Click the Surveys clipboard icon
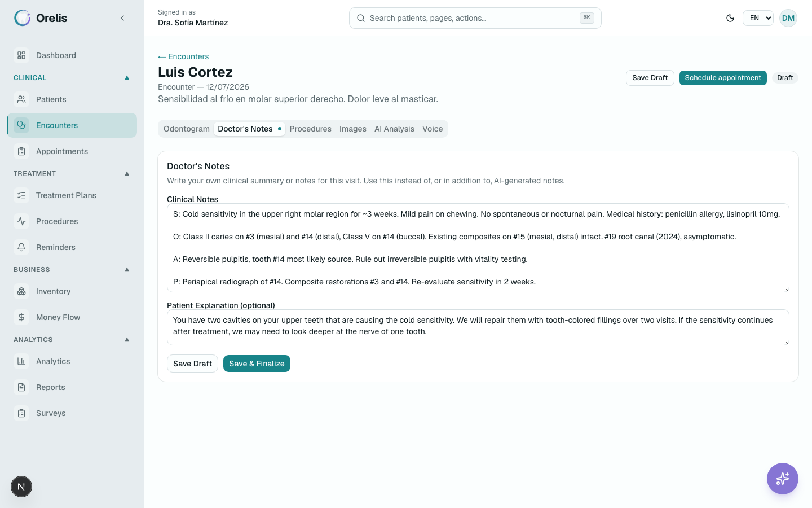812x508 pixels. (21, 413)
